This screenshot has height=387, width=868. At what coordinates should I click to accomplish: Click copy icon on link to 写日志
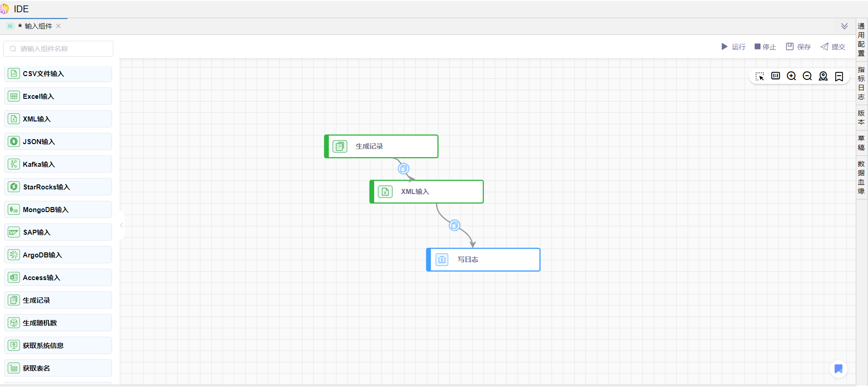point(454,225)
